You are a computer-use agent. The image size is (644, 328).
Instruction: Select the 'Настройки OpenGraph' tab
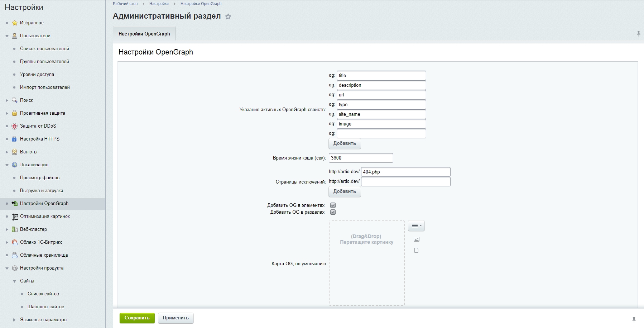[144, 34]
